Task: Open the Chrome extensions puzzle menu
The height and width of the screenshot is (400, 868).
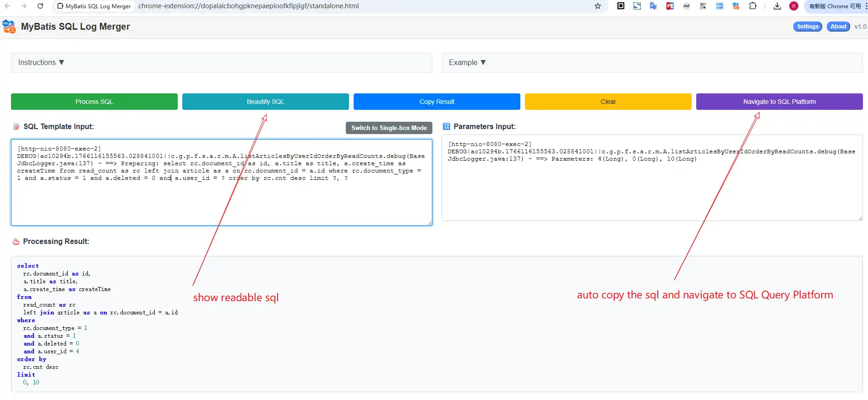Action: coord(753,6)
